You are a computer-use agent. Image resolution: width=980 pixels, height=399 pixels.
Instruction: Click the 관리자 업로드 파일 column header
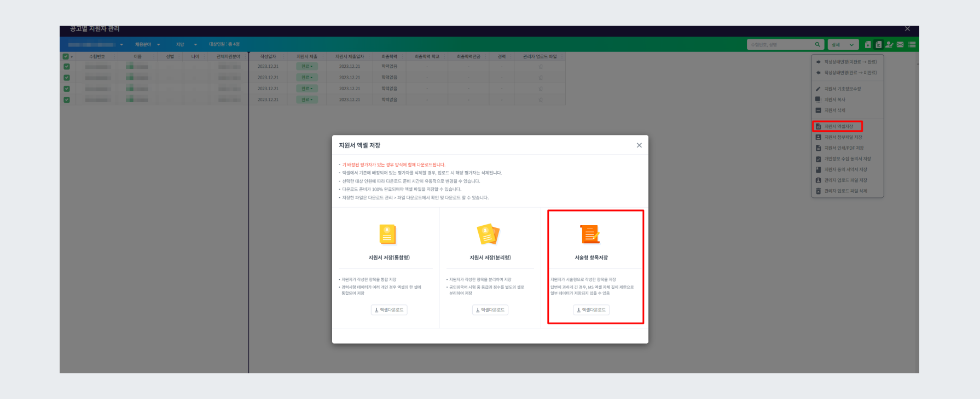pos(540,56)
